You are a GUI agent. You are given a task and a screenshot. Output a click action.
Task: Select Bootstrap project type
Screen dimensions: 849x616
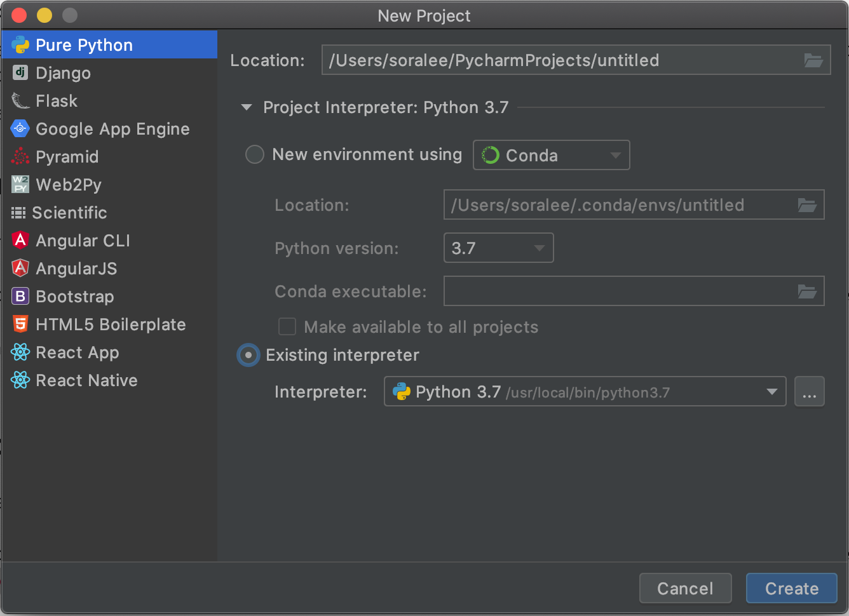[109, 297]
